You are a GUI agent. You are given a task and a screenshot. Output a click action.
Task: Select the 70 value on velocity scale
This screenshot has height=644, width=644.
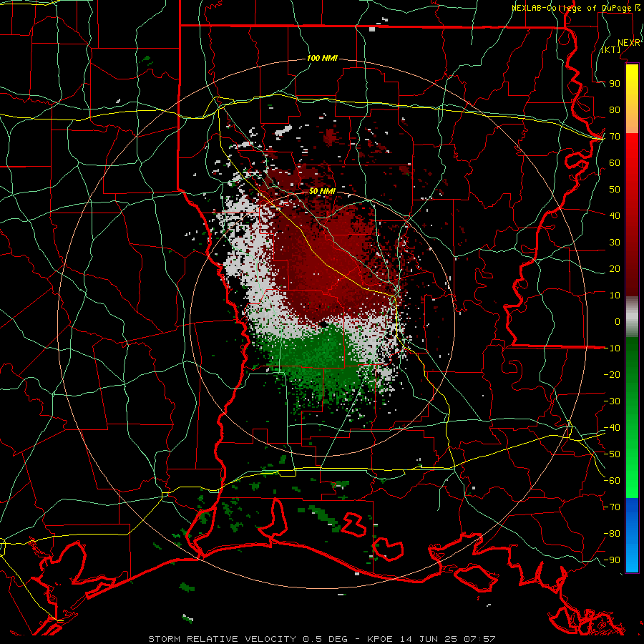point(615,137)
